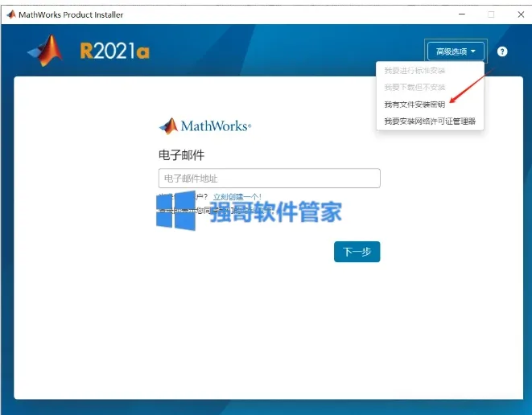Click the MathWorks logo above email field

[205, 126]
